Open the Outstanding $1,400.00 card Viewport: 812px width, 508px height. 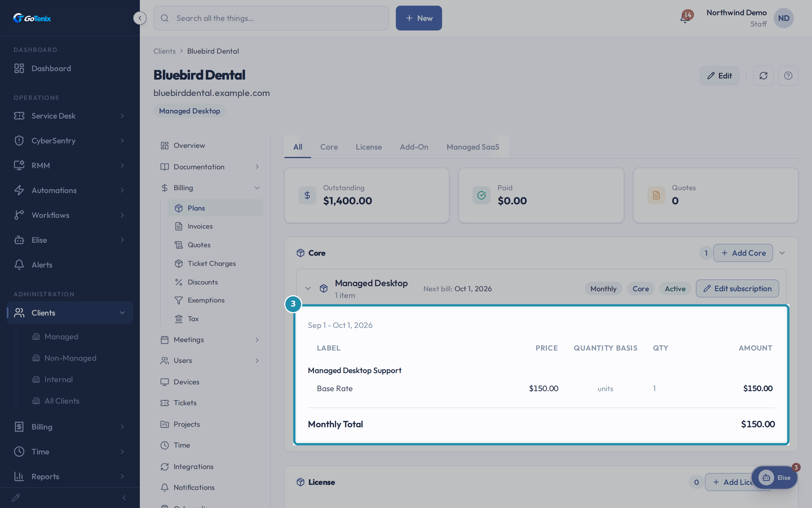point(367,195)
